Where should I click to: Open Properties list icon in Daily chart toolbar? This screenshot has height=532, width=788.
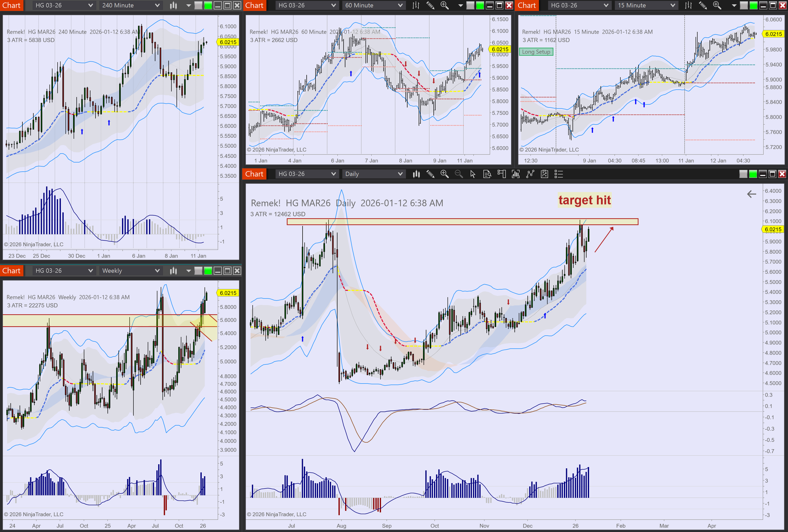(x=559, y=174)
